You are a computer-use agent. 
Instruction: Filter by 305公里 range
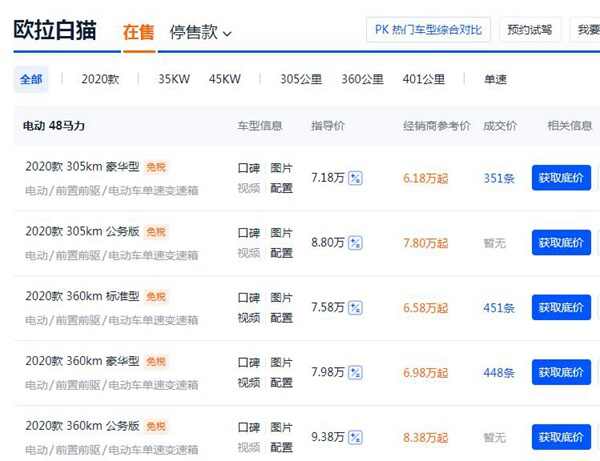coord(301,79)
